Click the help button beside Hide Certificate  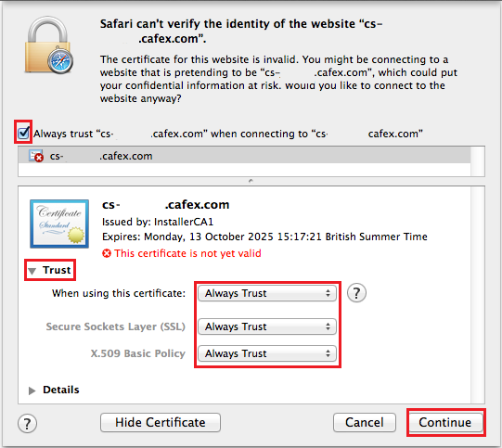pos(27,423)
